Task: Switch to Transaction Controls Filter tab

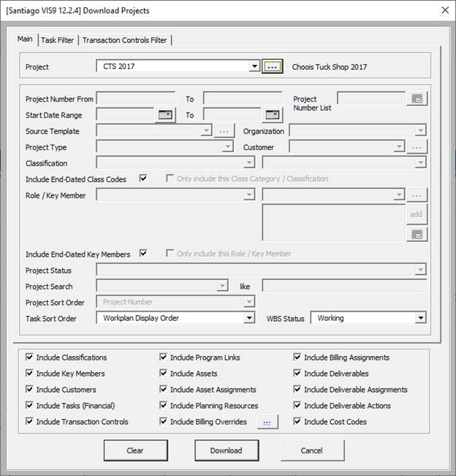Action: [x=124, y=40]
